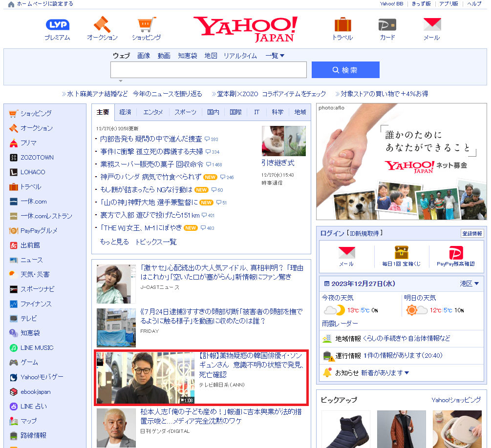491x448 pixels.
Task: Open the 引き継ぎ式 news photo thumbnail
Action: coord(284,141)
